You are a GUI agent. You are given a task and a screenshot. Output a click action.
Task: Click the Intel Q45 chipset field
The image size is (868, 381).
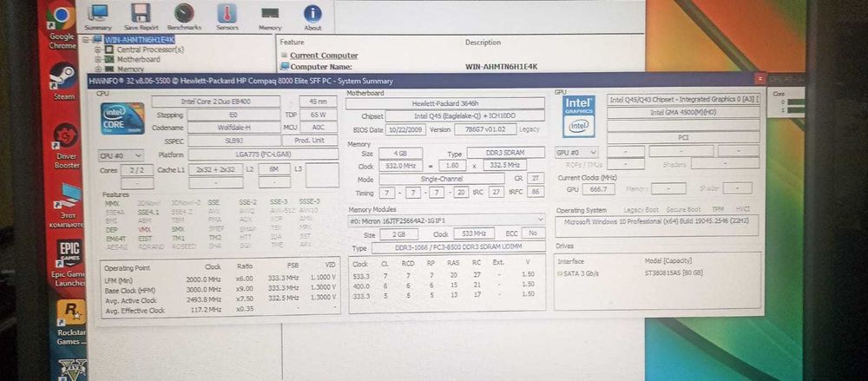point(465,116)
